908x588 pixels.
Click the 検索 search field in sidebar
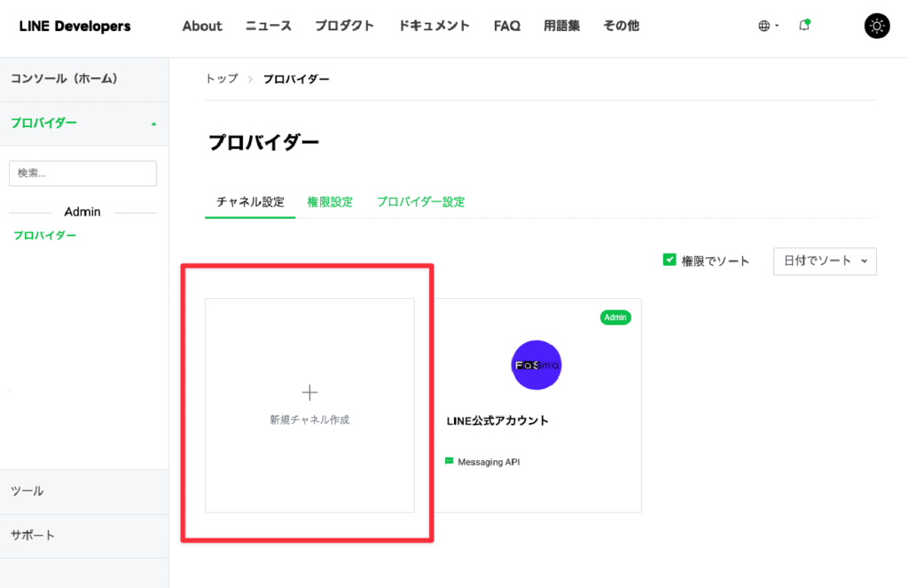(x=82, y=173)
